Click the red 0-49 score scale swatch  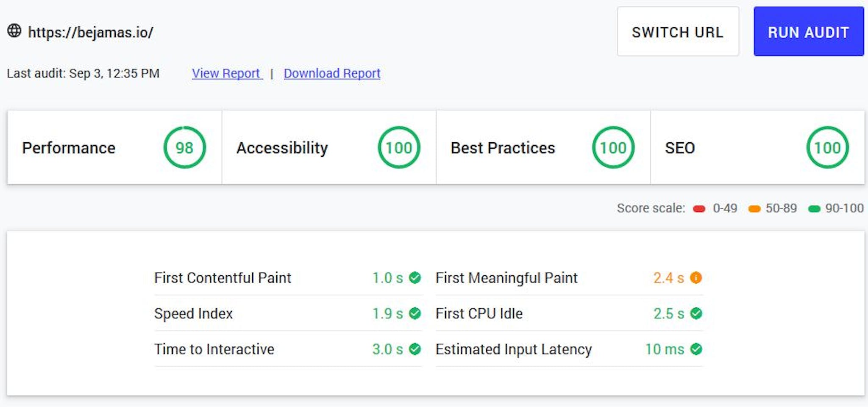[x=699, y=209]
